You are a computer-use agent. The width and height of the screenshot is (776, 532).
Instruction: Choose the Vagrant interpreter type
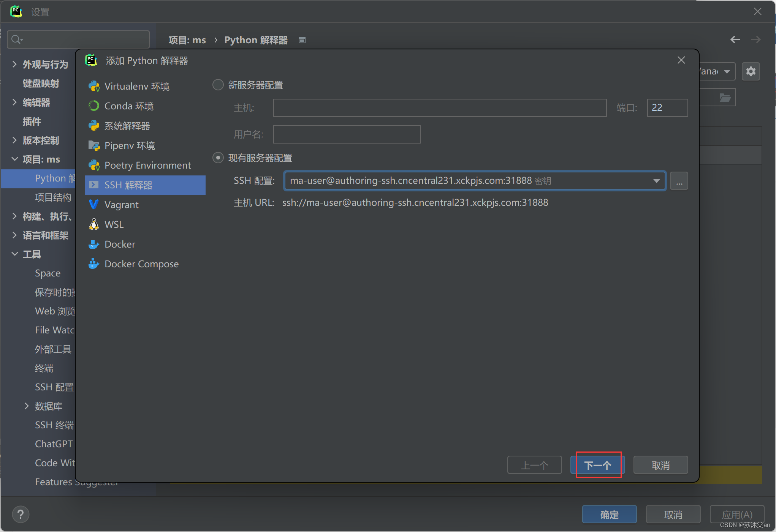click(x=122, y=205)
